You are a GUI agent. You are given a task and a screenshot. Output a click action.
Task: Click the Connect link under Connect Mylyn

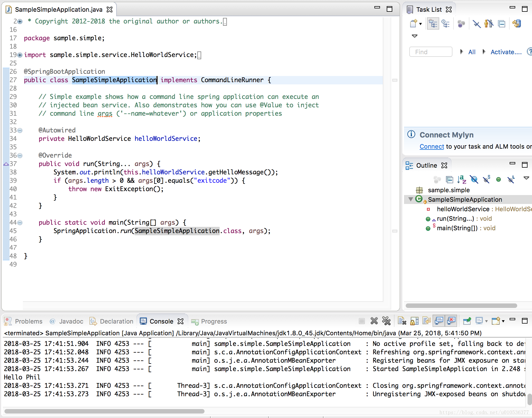click(x=432, y=146)
